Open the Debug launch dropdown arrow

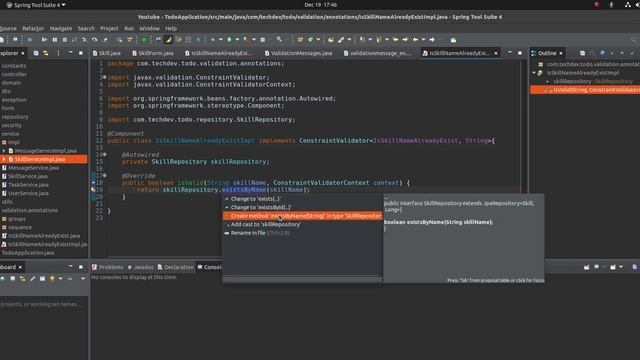pyautogui.click(x=220, y=40)
